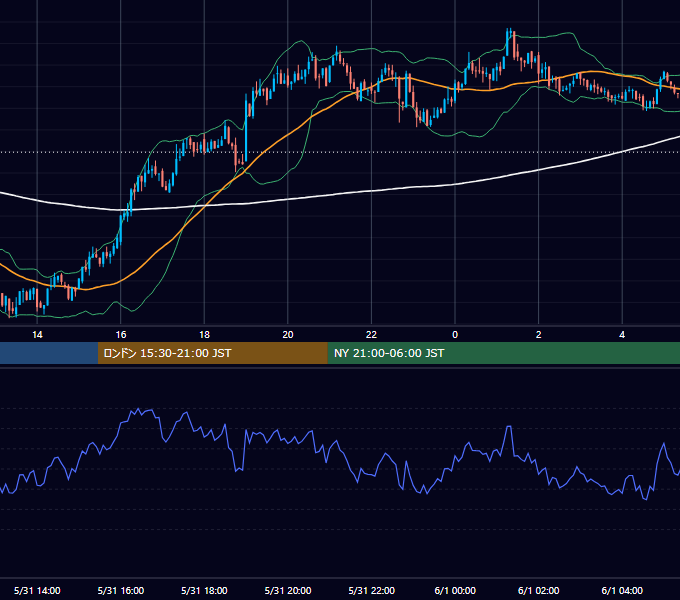Click the 0 hour label on price chart axis
The width and height of the screenshot is (680, 600).
[x=455, y=335]
